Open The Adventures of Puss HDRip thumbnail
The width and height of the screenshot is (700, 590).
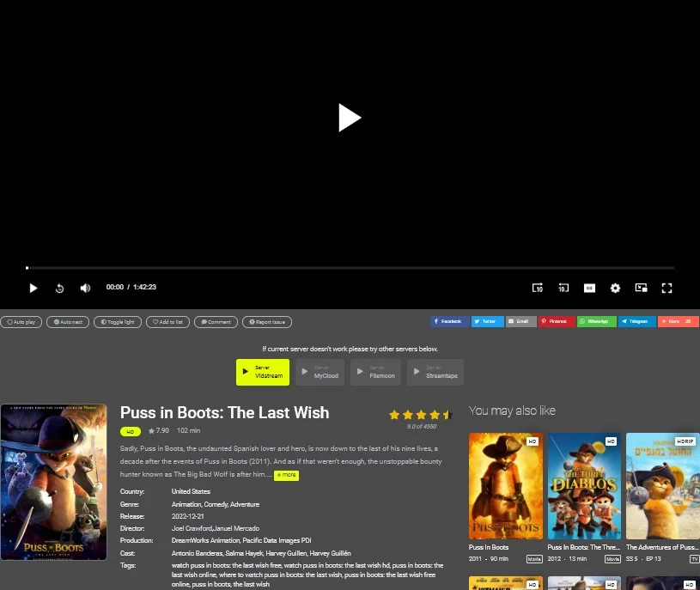coord(662,486)
